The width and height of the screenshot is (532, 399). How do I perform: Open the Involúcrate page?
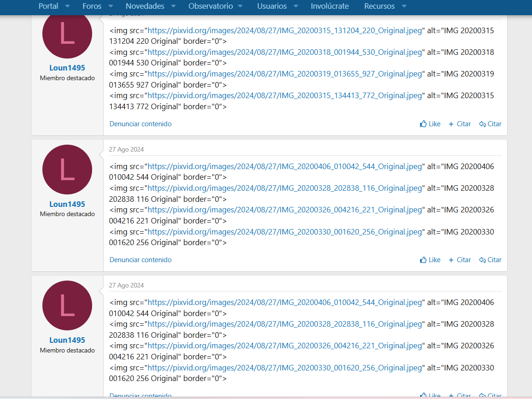click(x=330, y=6)
